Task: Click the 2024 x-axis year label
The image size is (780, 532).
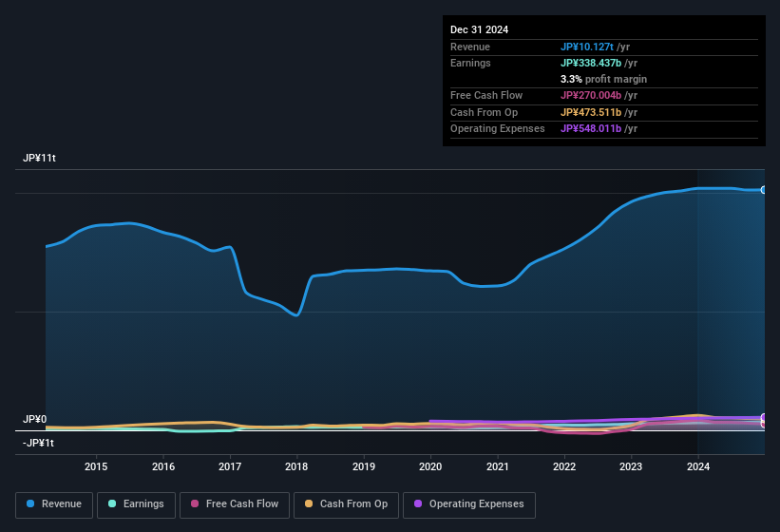Action: (698, 466)
